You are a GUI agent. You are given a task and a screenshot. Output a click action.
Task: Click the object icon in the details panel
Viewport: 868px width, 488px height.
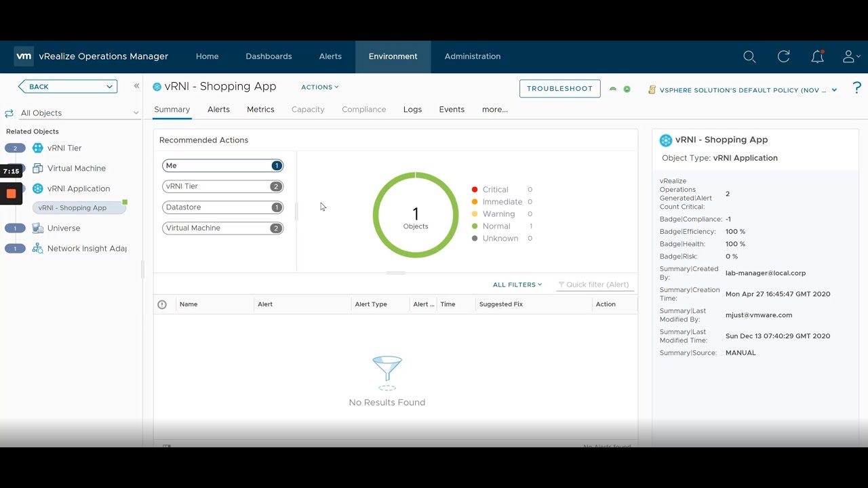[666, 140]
